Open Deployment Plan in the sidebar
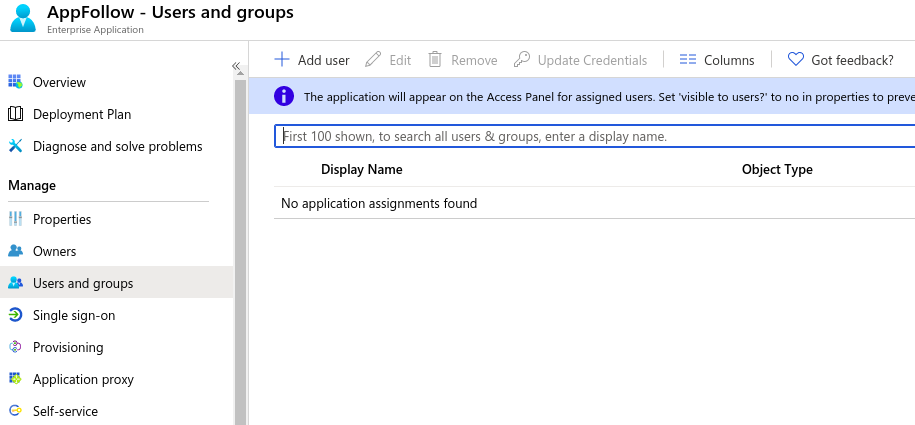This screenshot has width=915, height=425. pyautogui.click(x=82, y=114)
